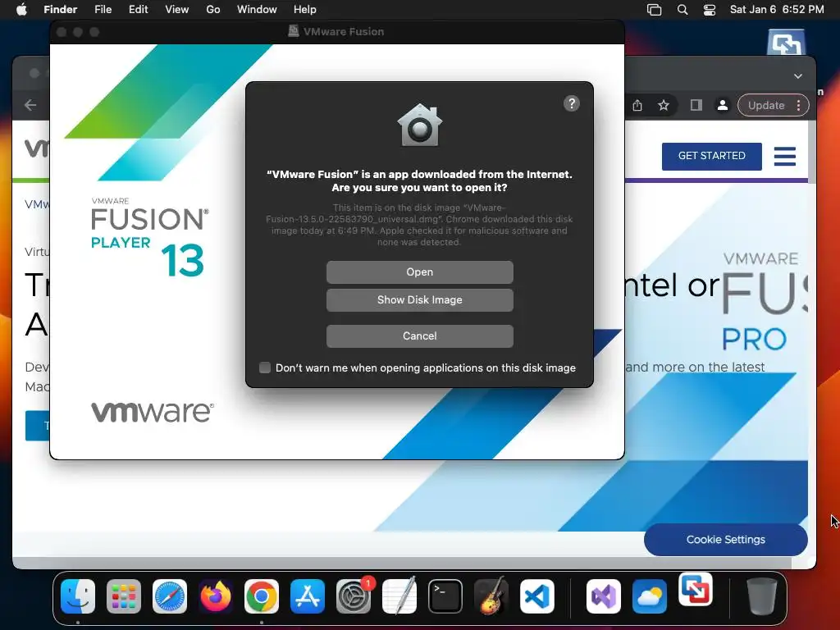Open TextEdit in the Dock
This screenshot has height=630, width=840.
pos(399,596)
